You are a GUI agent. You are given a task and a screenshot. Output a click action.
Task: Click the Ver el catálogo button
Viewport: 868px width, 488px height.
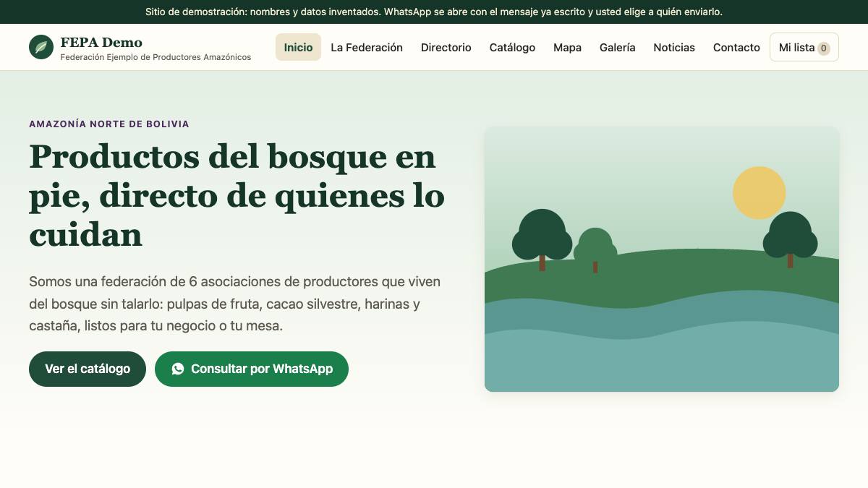88,369
